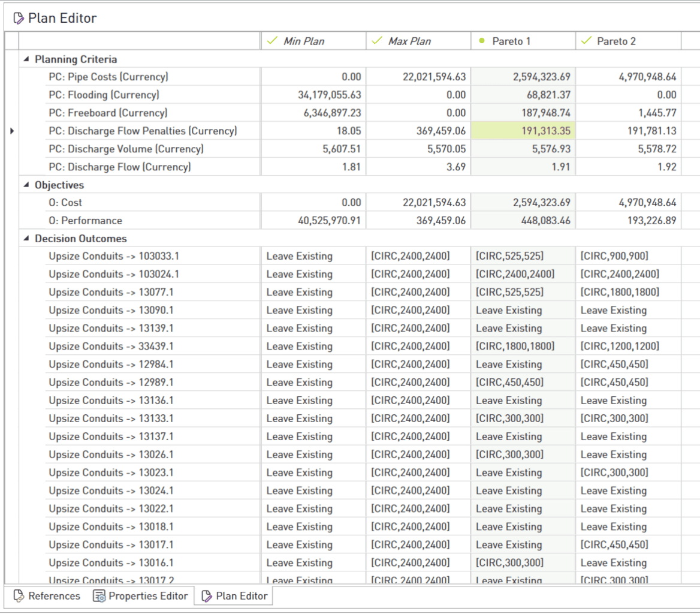Click the green checkmark on Pareto 2
The image size is (700, 614).
click(587, 41)
